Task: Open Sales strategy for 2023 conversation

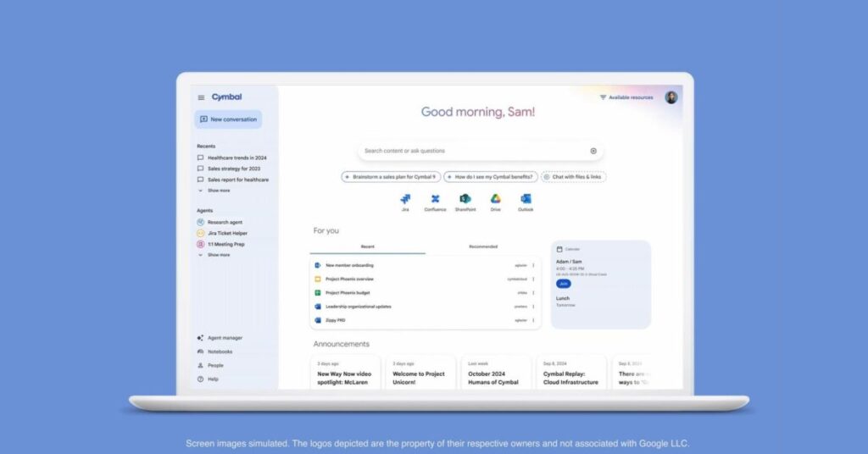Action: coord(229,169)
